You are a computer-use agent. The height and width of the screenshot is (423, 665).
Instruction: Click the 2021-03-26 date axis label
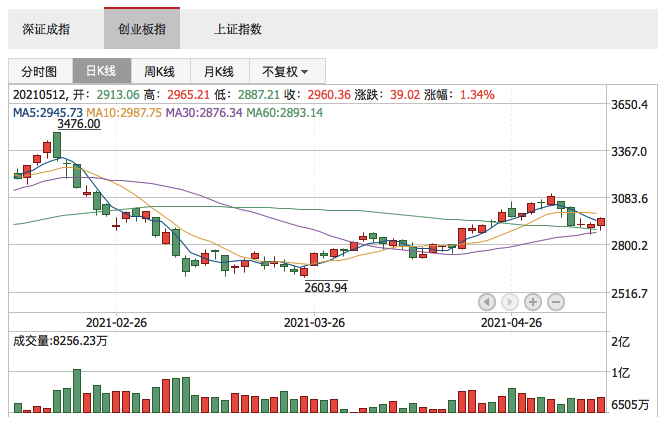314,322
